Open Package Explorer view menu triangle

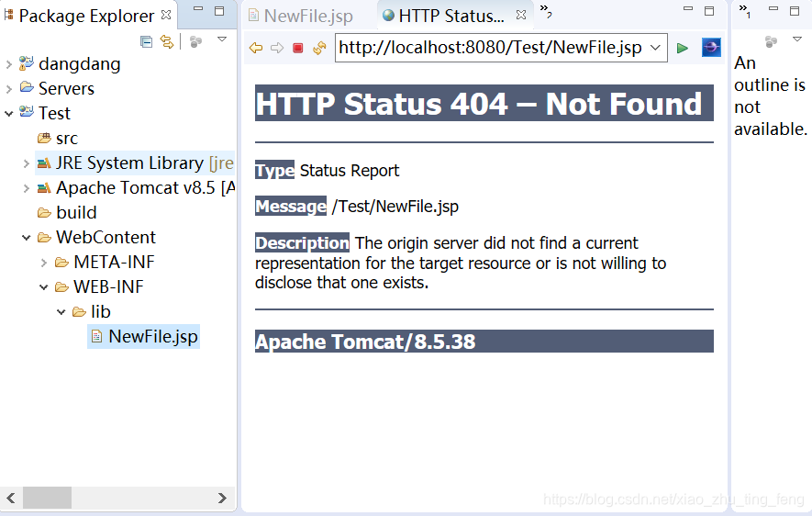coord(222,39)
